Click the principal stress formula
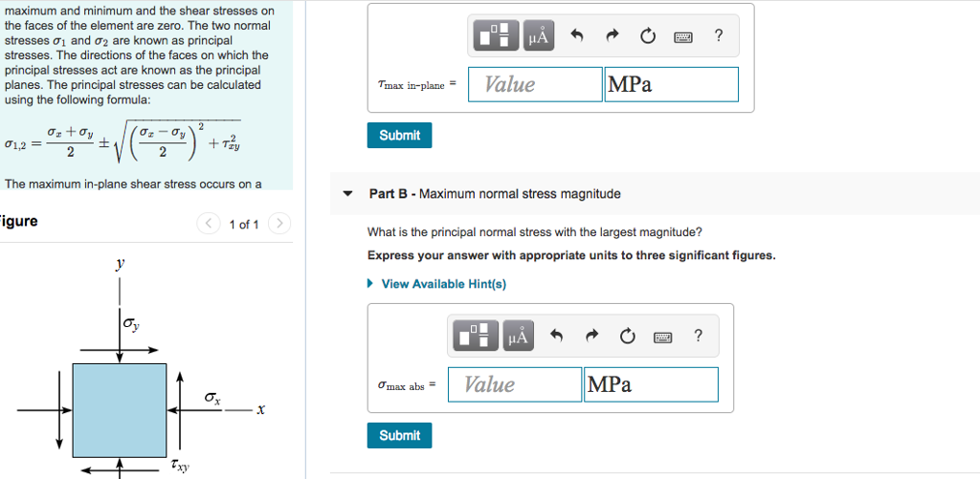 click(123, 143)
